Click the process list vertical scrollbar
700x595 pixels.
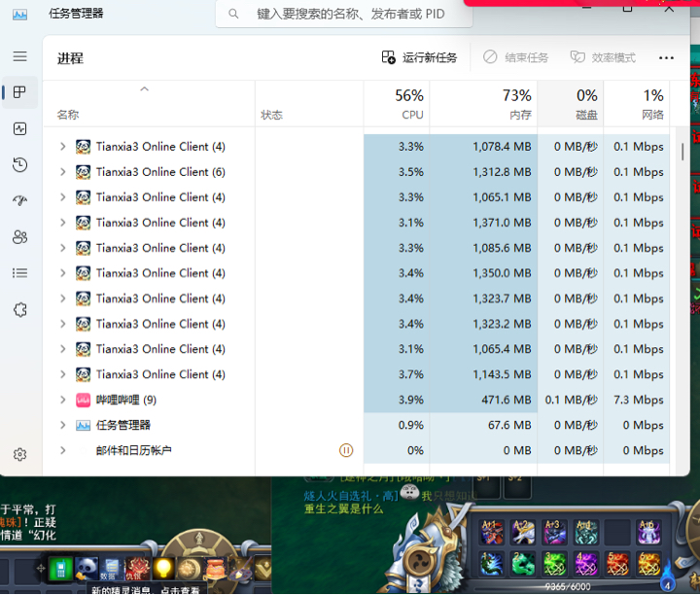click(682, 152)
